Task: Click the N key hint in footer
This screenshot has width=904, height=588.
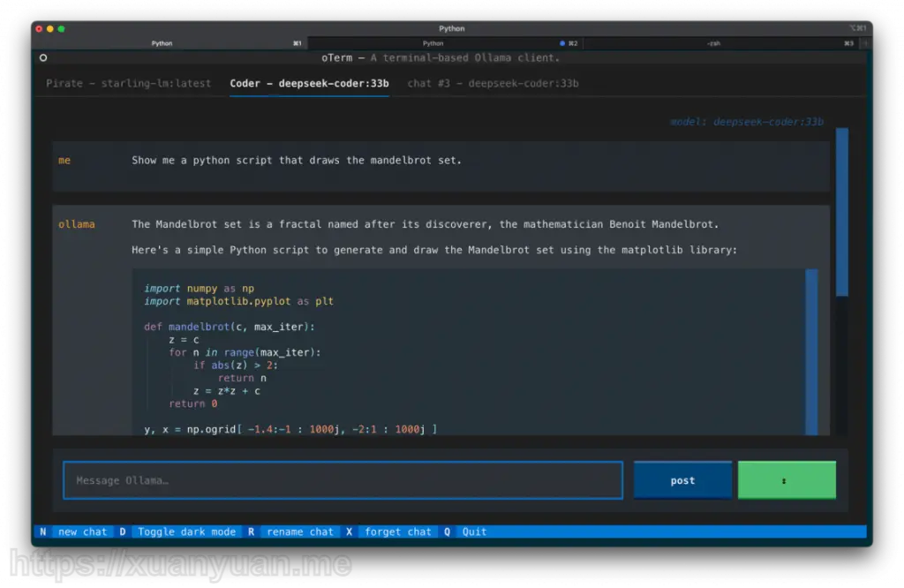Action: [43, 531]
